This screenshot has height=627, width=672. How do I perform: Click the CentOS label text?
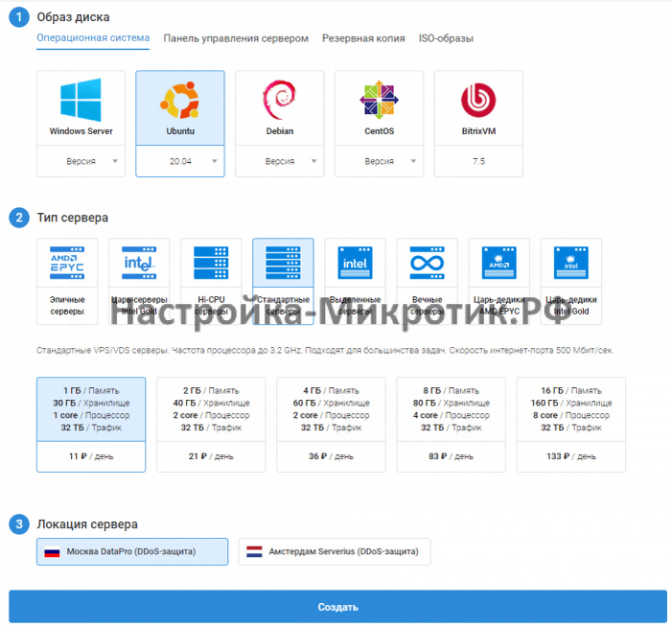pos(379,131)
